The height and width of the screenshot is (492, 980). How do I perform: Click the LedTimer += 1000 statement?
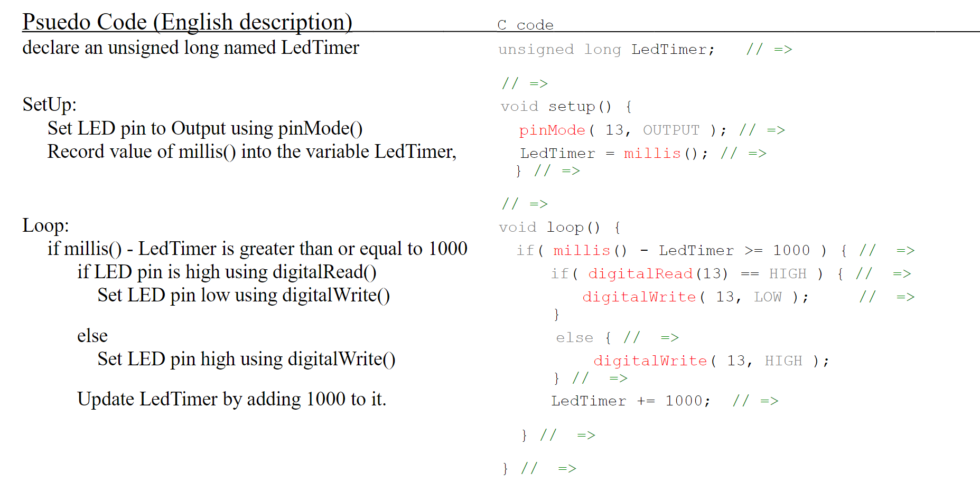pos(629,400)
